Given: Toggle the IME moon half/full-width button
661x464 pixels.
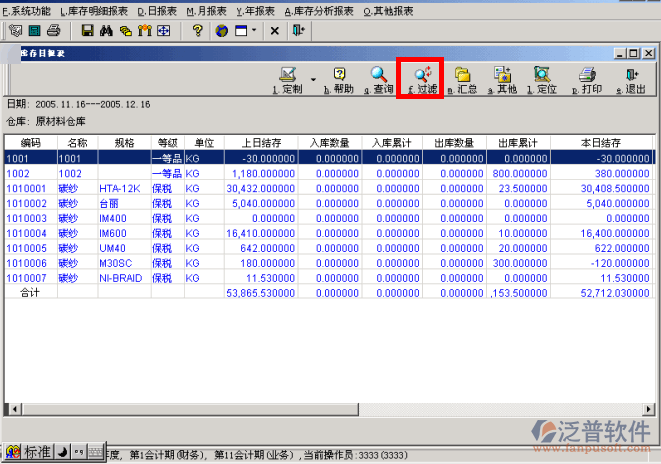Looking at the screenshot, I should tap(61, 453).
